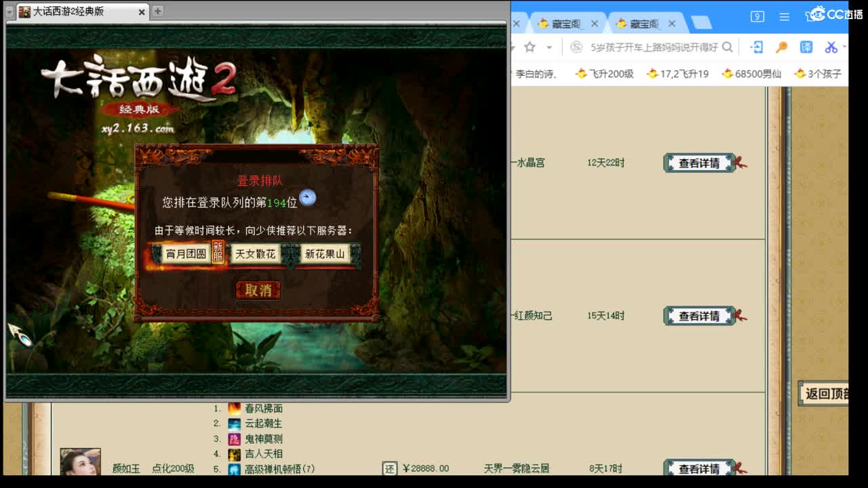This screenshot has width=868, height=488.
Task: Select the remaining time 12天22时
Action: click(x=606, y=163)
